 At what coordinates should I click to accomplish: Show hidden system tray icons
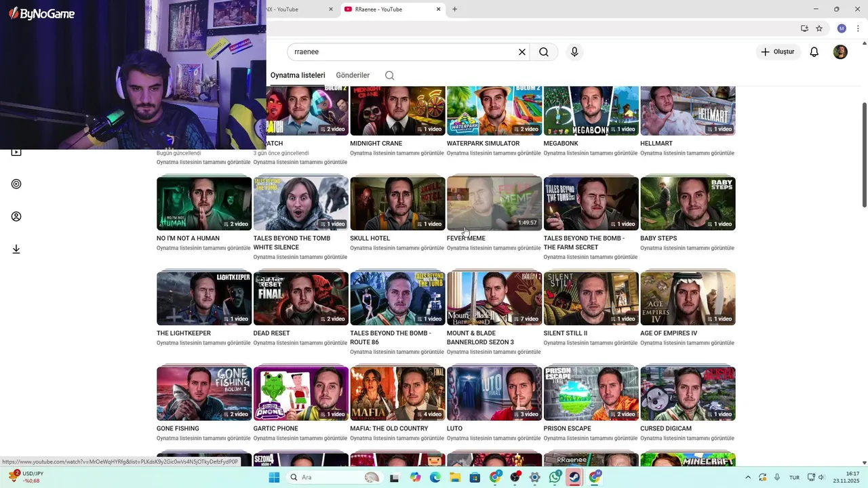(748, 477)
